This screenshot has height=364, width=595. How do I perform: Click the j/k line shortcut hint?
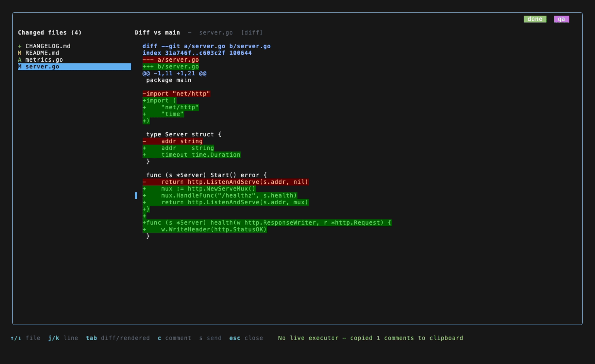click(x=63, y=338)
